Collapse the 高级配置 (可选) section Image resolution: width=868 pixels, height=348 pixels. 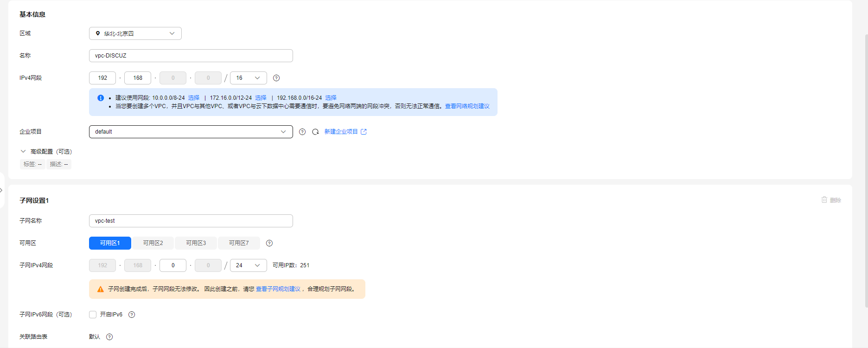[46, 152]
